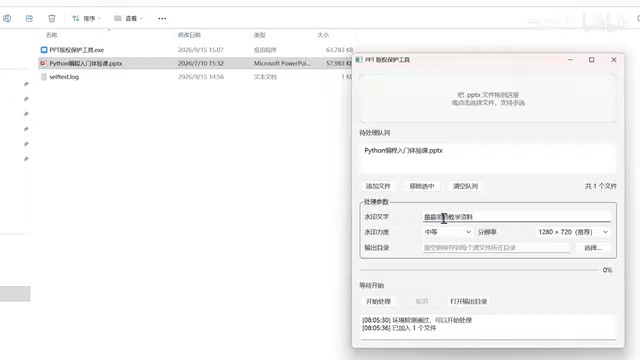Maximize the PPT 版权保护工具 window
640x360 pixels.
click(x=591, y=60)
